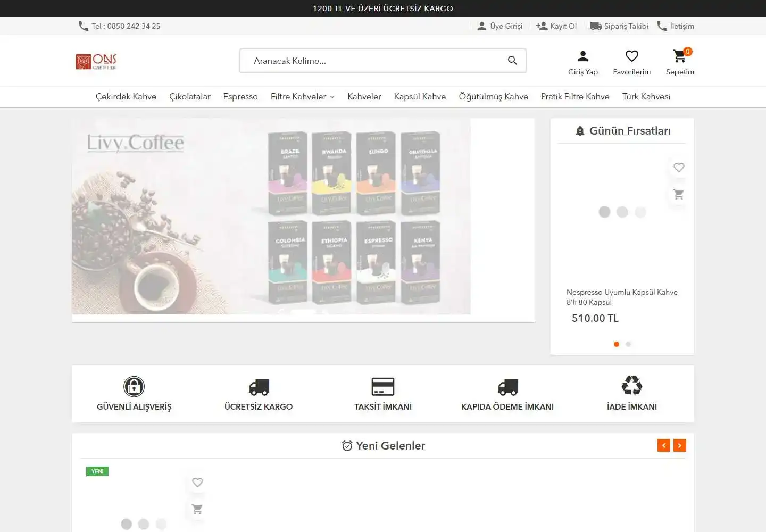Screen dimensions: 766x532
Task: Go to previous Yeni Gelenler items
Action: [x=664, y=445]
